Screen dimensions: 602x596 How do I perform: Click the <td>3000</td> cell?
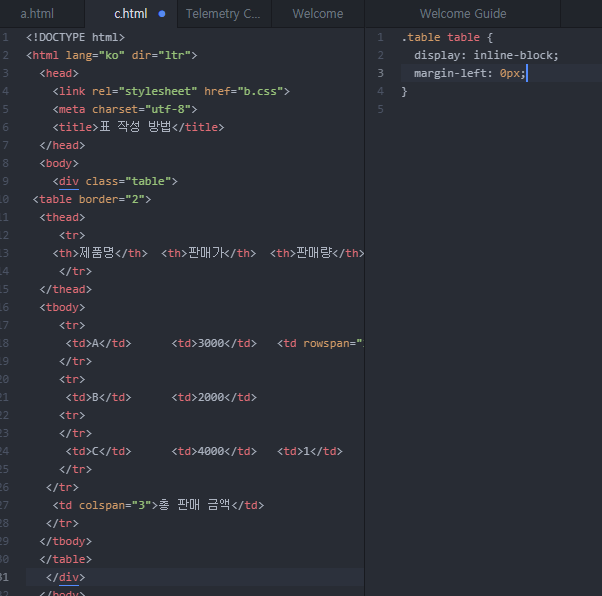214,343
